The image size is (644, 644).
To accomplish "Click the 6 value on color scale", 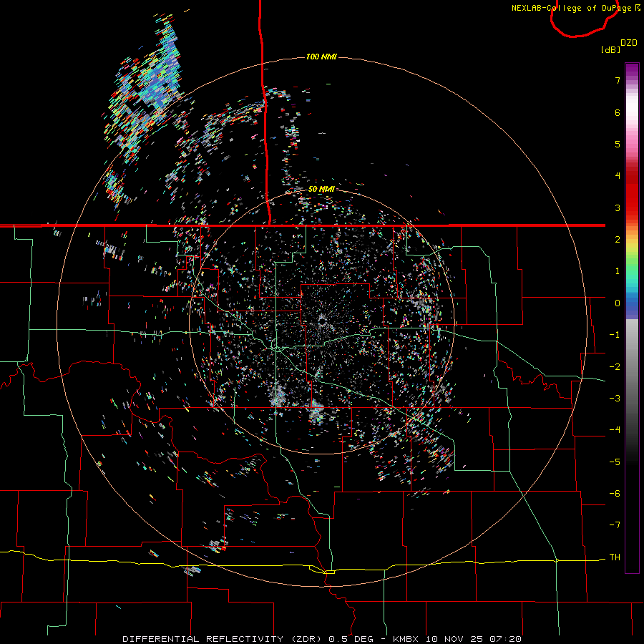I will [618, 112].
